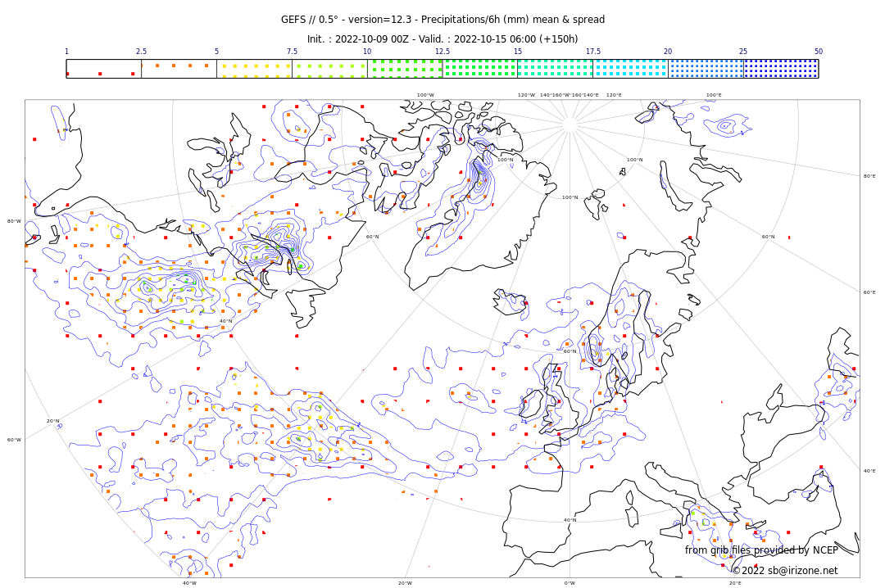Click the NCEP grib files credit text
This screenshot has width=885, height=588.
click(761, 550)
